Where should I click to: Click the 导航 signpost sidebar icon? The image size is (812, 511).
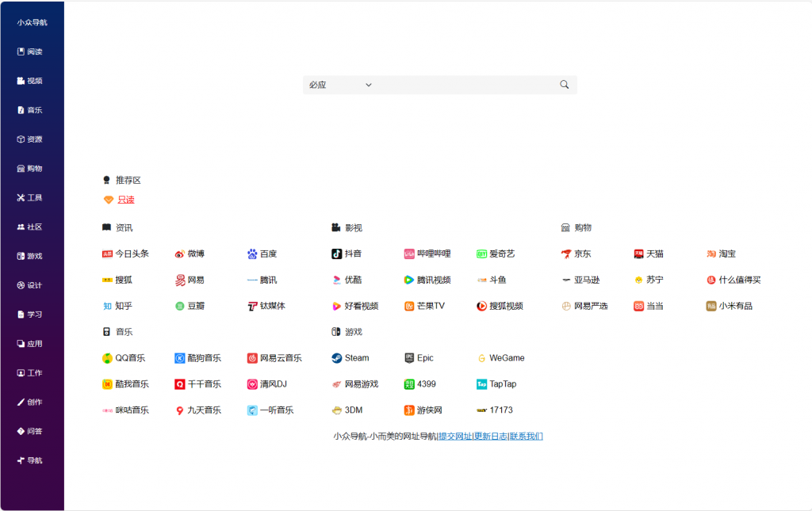tap(21, 461)
